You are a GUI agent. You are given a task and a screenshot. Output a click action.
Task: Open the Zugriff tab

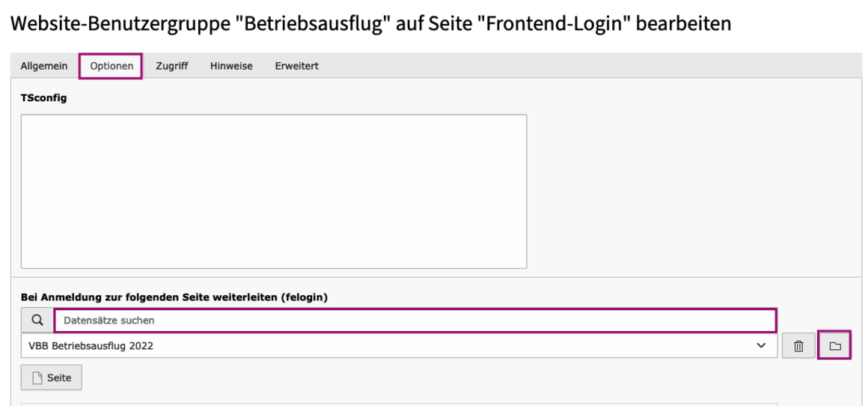click(171, 66)
